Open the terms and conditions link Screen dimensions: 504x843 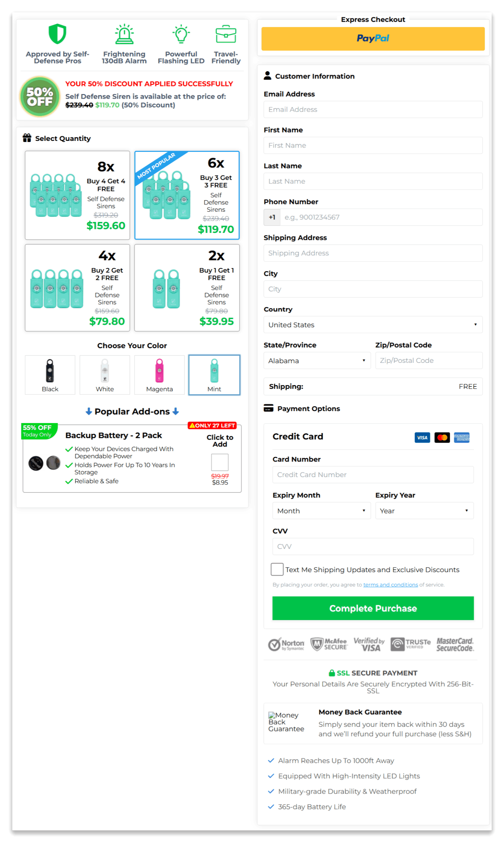pyautogui.click(x=390, y=584)
